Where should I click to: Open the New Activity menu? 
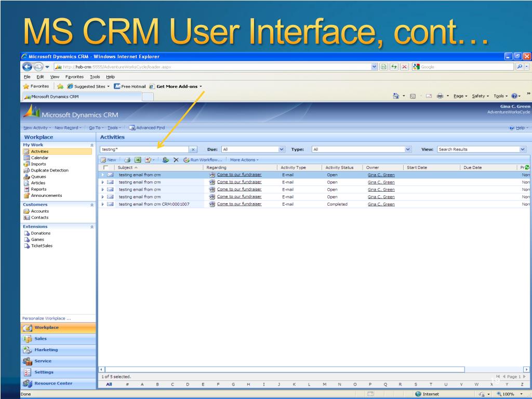pyautogui.click(x=37, y=128)
